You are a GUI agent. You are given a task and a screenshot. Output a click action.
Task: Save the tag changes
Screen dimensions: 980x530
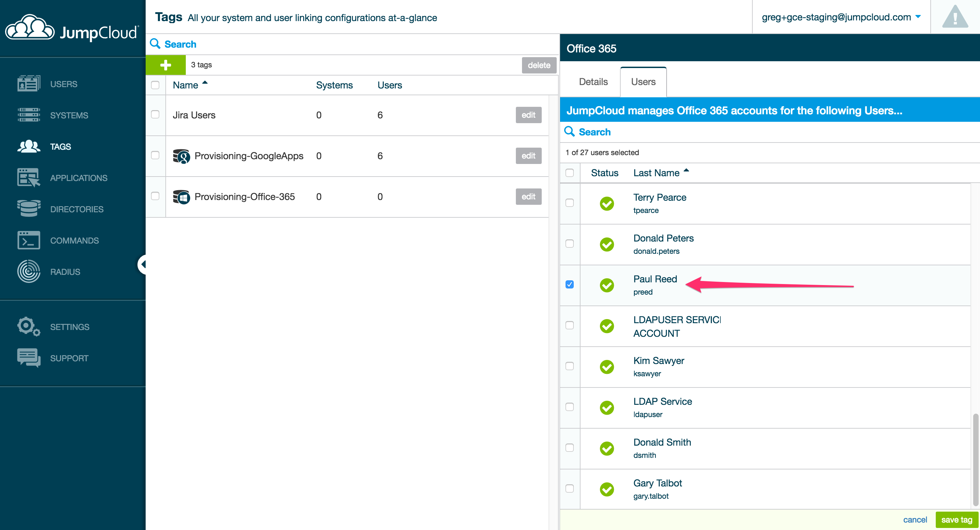coord(957,519)
